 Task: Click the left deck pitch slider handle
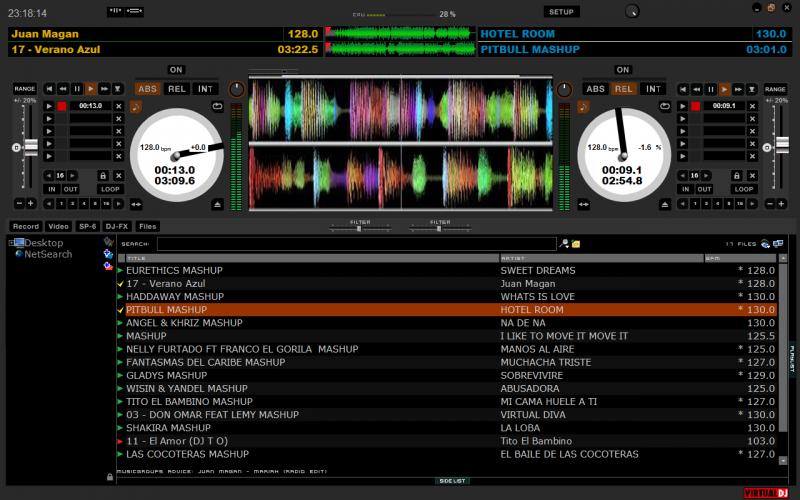point(30,147)
